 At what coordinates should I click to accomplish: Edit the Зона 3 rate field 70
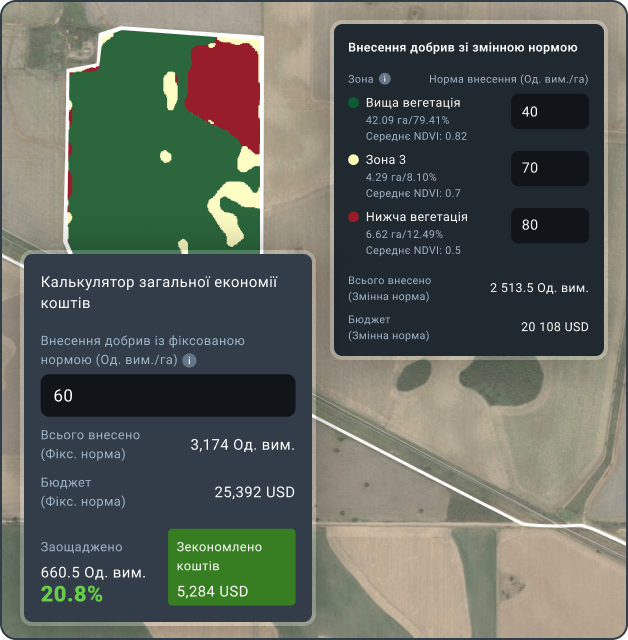tap(550, 168)
